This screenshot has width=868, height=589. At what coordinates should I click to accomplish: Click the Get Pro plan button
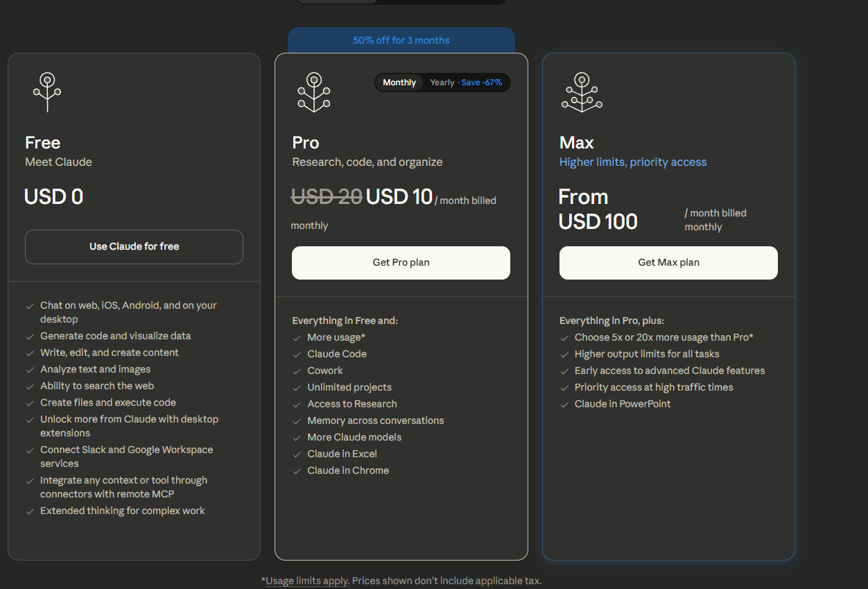(x=401, y=263)
